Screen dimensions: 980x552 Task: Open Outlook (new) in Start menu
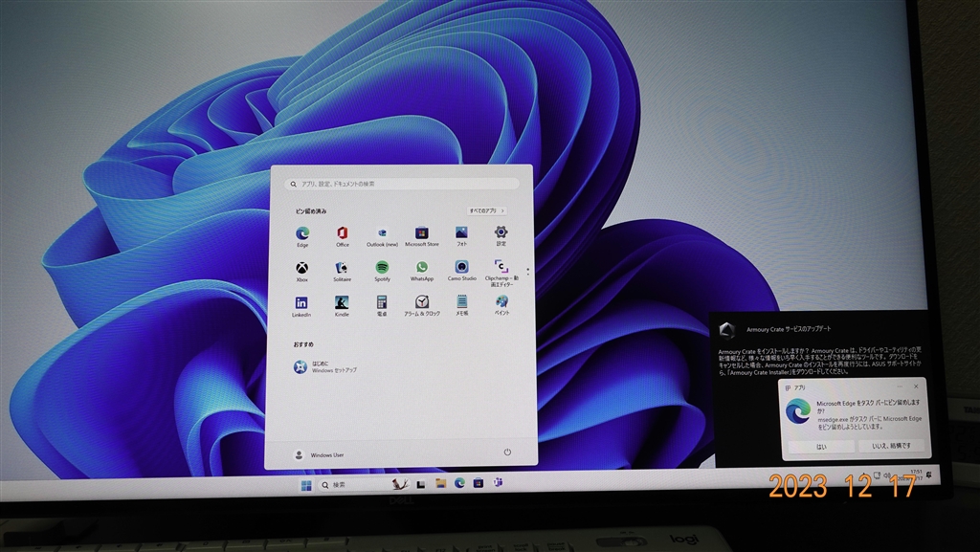[382, 236]
